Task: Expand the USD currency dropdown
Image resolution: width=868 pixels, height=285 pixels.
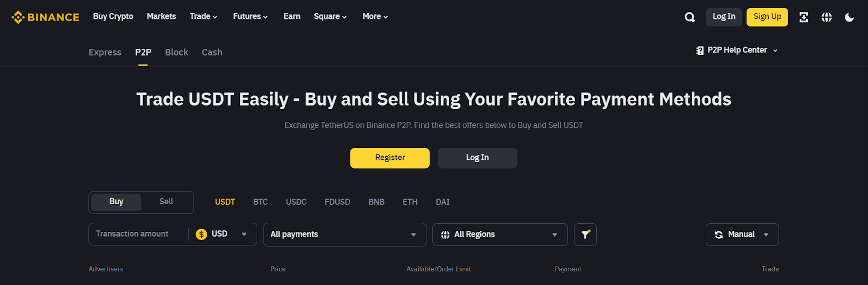Action: click(x=221, y=234)
